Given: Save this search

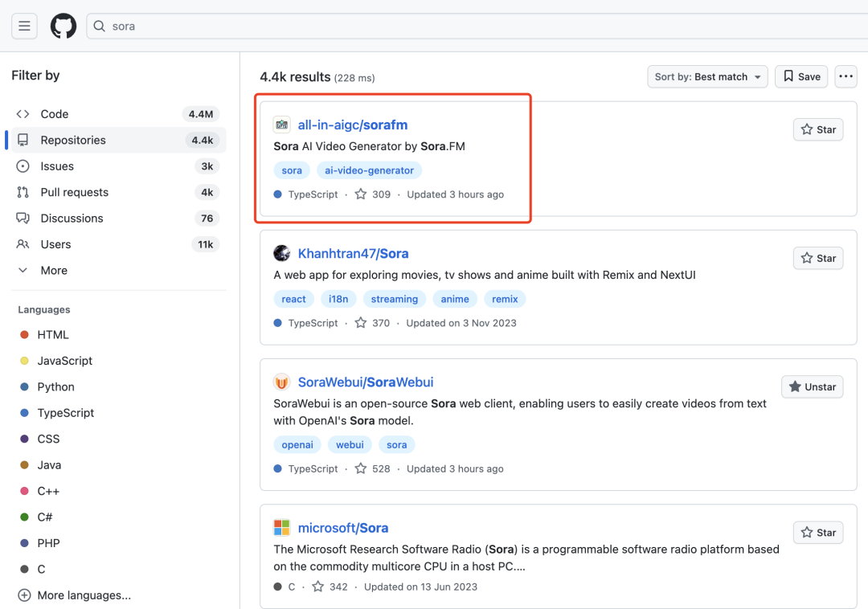Looking at the screenshot, I should pos(801,76).
